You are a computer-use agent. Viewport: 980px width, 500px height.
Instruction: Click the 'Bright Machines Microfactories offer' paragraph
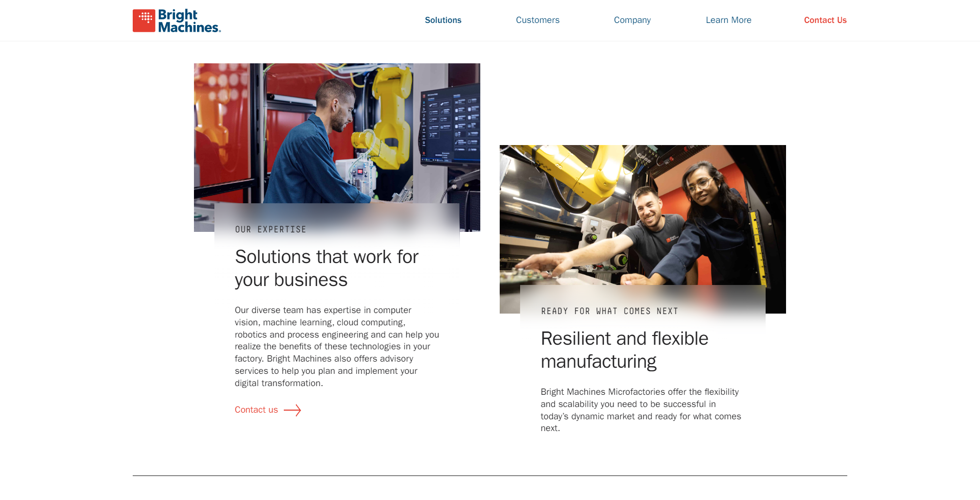coord(641,410)
